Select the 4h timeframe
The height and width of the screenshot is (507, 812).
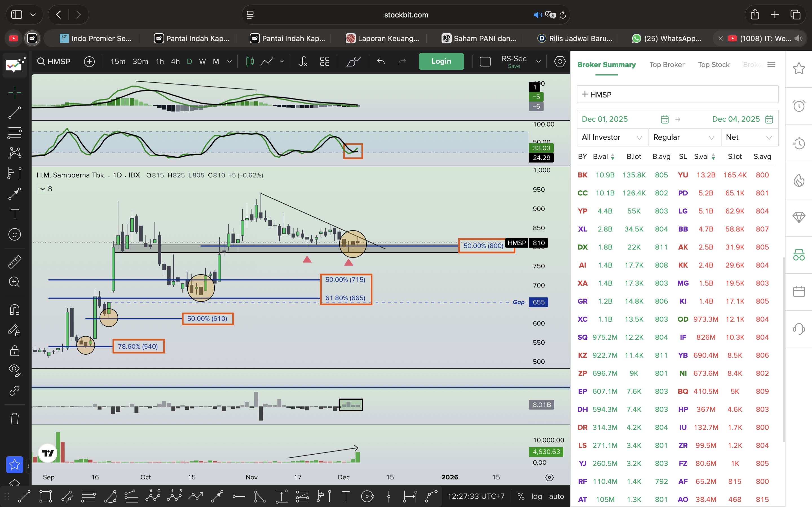pyautogui.click(x=175, y=61)
